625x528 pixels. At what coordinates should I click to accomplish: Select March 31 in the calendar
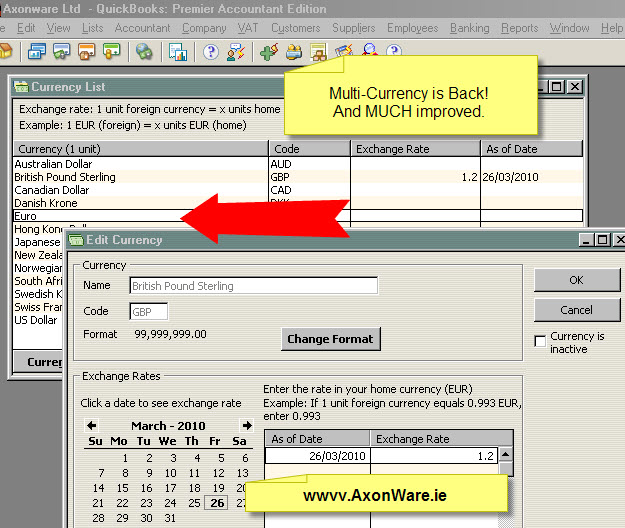(170, 518)
